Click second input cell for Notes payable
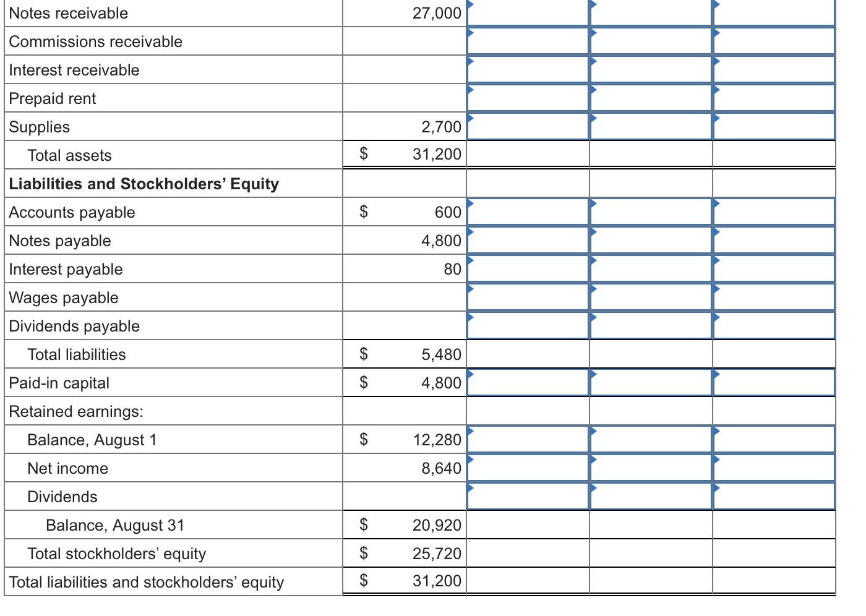Viewport: 866px width, 616px height. point(651,240)
